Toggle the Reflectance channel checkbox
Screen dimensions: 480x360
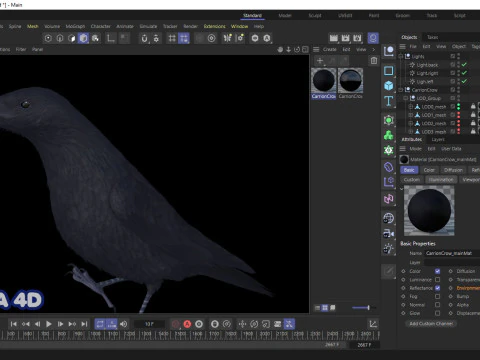437,288
